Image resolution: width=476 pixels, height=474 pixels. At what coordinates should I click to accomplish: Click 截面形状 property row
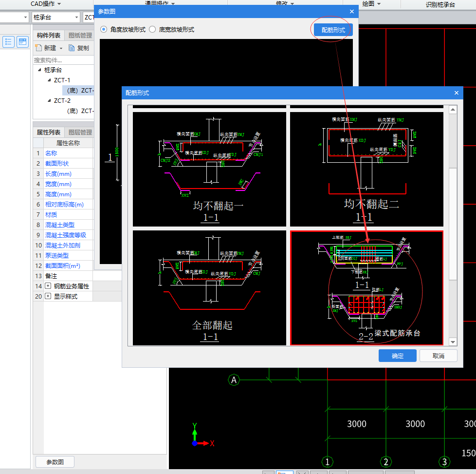tap(63, 164)
